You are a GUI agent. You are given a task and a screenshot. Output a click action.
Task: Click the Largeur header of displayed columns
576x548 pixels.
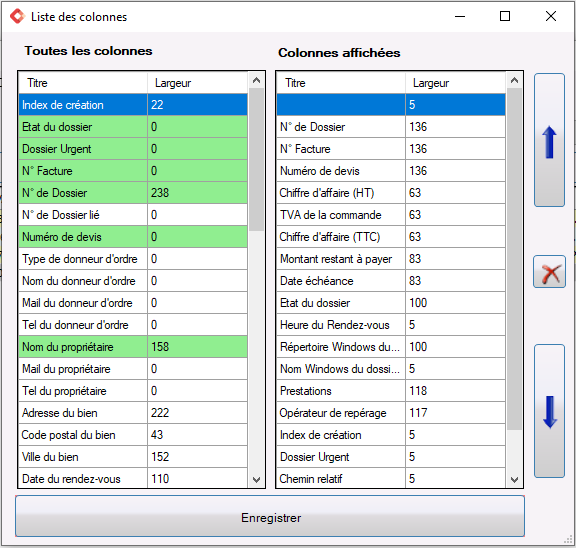[456, 83]
